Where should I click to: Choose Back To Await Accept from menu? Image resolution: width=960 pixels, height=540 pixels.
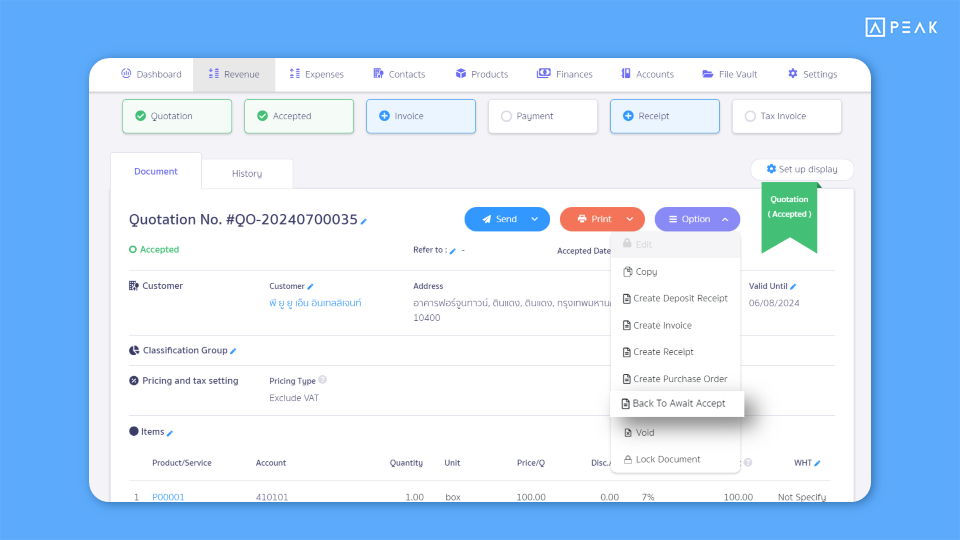tap(677, 403)
